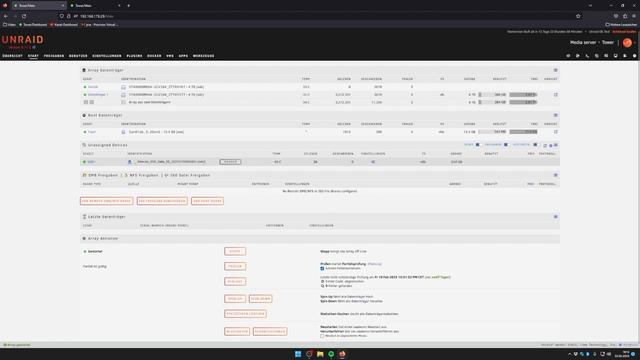Click the monitor system-info icon in nav bar
640x360 pixels.
pos(616,56)
